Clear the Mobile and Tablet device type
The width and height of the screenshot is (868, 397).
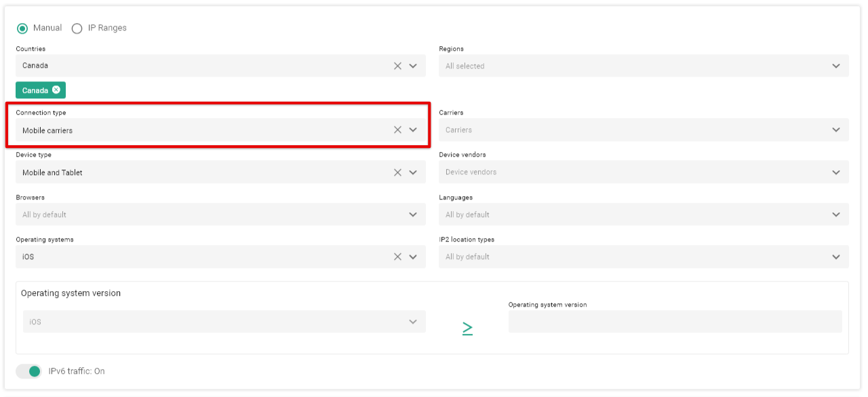click(397, 172)
